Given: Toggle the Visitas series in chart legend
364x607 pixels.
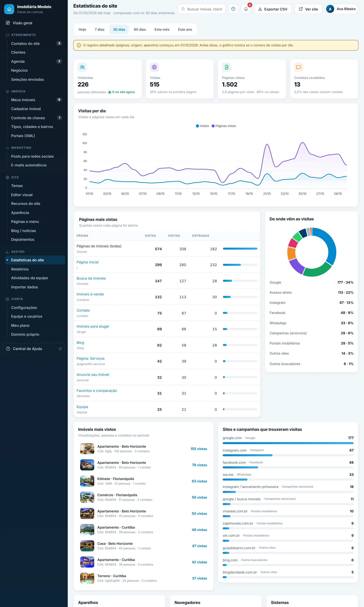Looking at the screenshot, I should (x=202, y=126).
